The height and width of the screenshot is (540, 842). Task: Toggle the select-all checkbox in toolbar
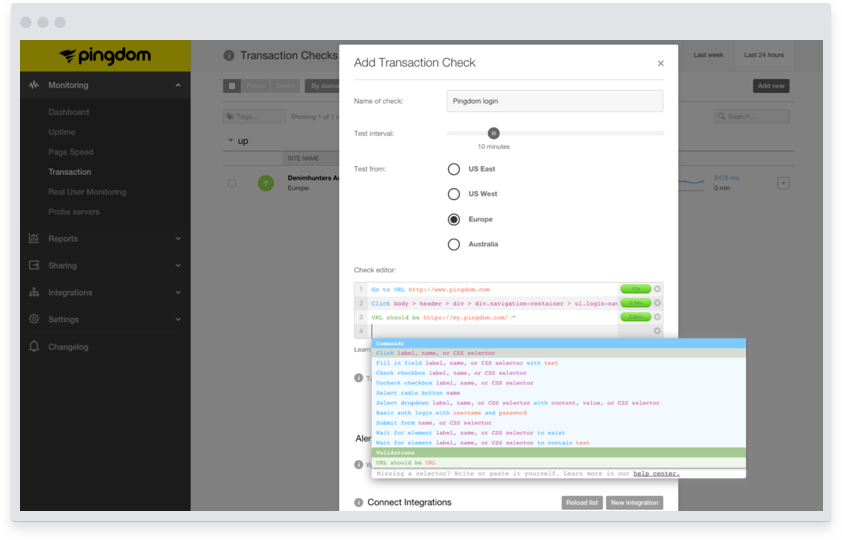[x=232, y=86]
